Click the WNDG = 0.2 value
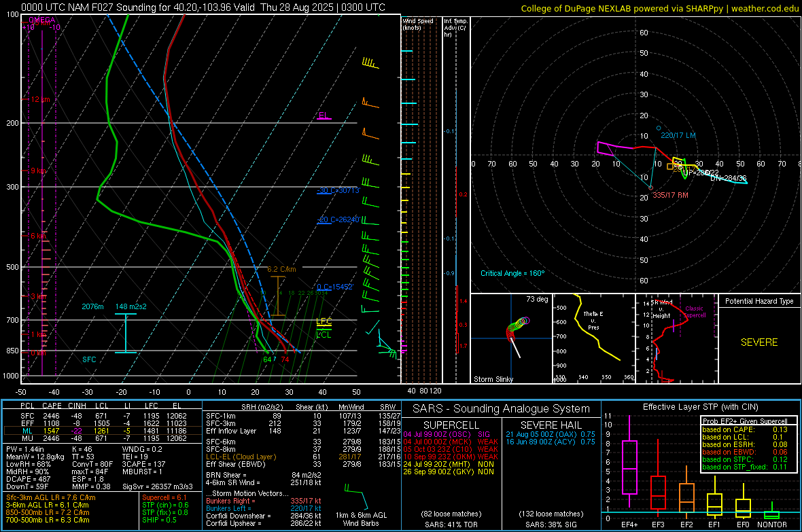Viewport: 802px width, 532px height. (x=142, y=449)
